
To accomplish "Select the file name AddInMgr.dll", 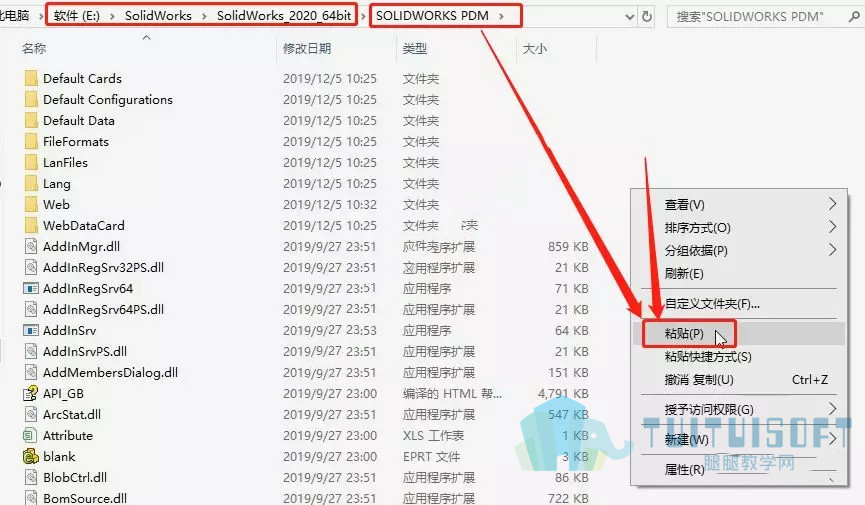I will (82, 247).
